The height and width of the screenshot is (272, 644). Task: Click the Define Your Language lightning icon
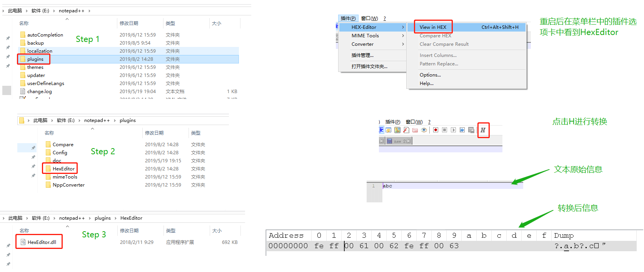[x=389, y=130]
